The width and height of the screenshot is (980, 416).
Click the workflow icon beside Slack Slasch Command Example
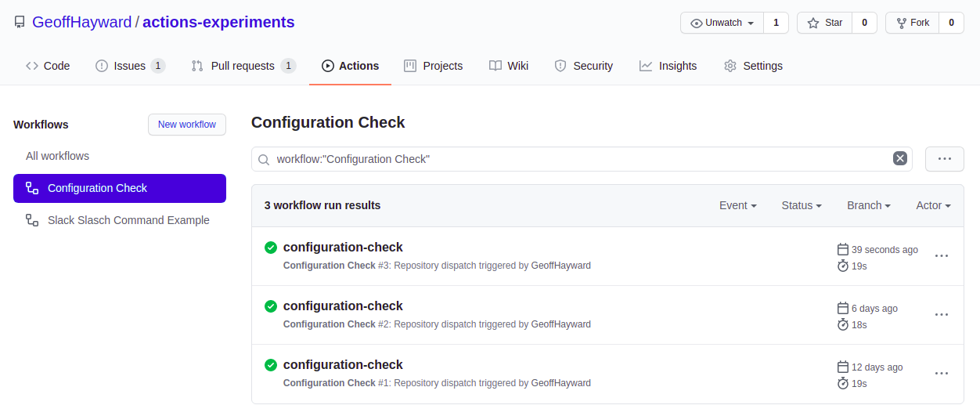pyautogui.click(x=32, y=220)
